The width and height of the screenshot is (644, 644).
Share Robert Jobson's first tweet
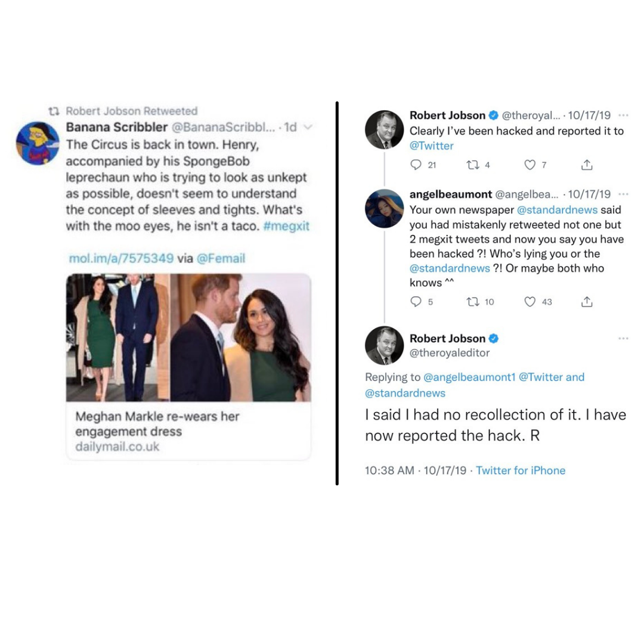587,165
